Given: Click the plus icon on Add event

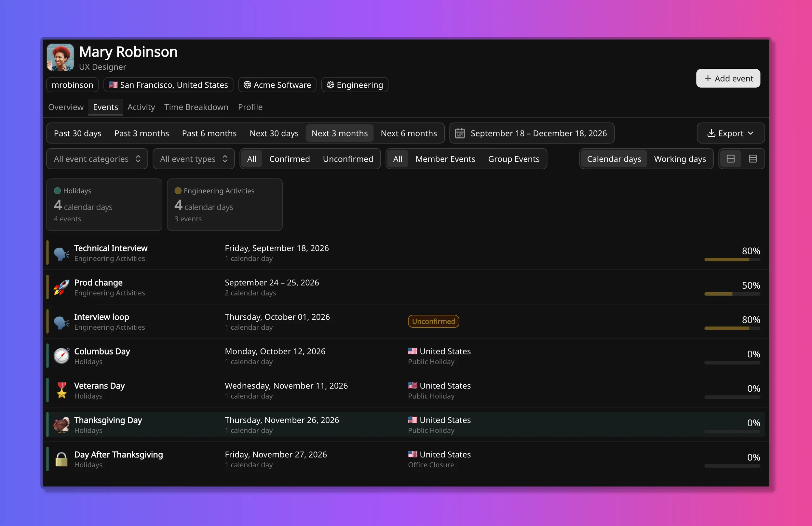Looking at the screenshot, I should coord(708,78).
